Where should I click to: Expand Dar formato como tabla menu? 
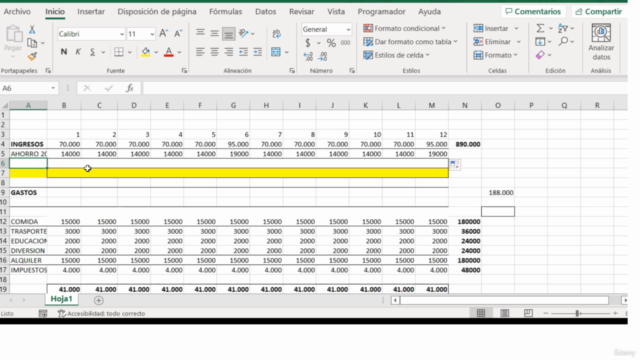410,42
